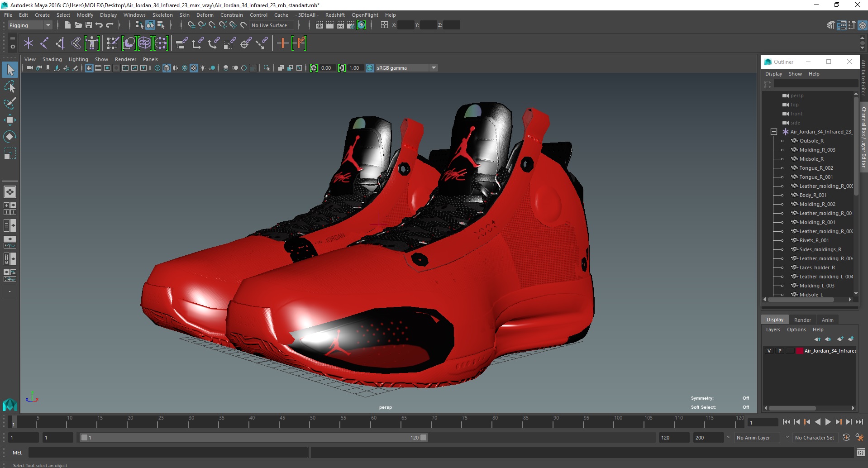Viewport: 868px width, 468px height.
Task: Click the Snap to Grids magnet icon
Action: point(191,25)
